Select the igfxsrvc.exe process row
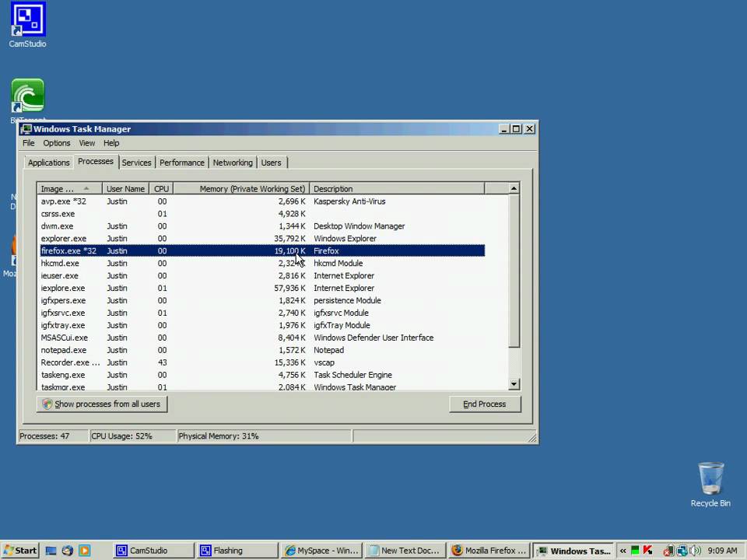Screen dimensions: 747x560 261,313
